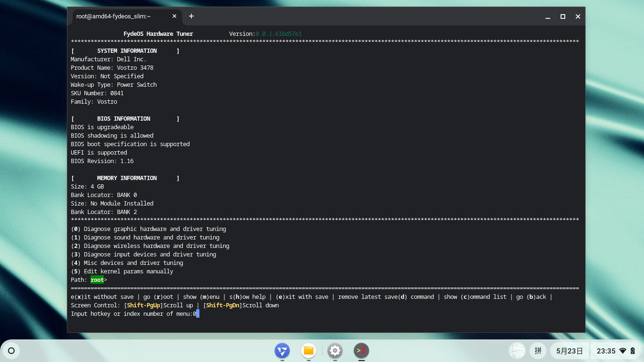Screen dimensions: 644x362
Task: Open a new terminal tab with plus
Action: point(191,16)
